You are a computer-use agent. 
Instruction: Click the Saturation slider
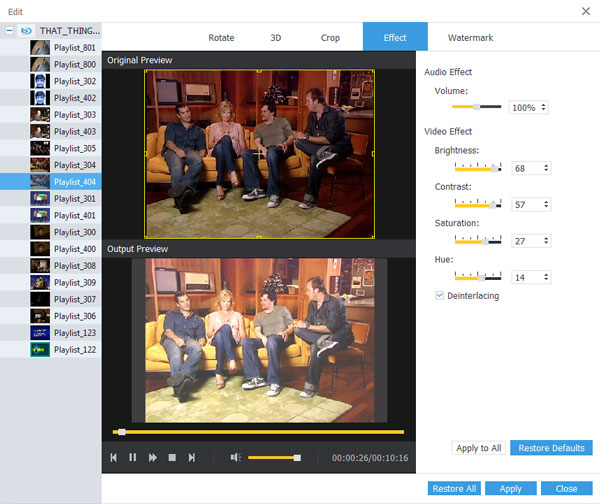coord(478,240)
